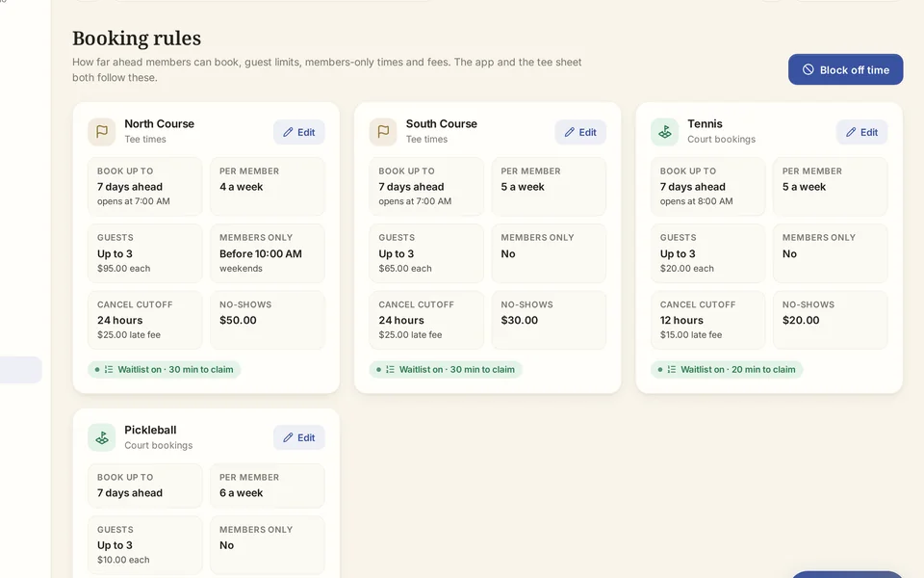The height and width of the screenshot is (578, 924).
Task: Click the North Course flag icon
Action: [x=102, y=132]
